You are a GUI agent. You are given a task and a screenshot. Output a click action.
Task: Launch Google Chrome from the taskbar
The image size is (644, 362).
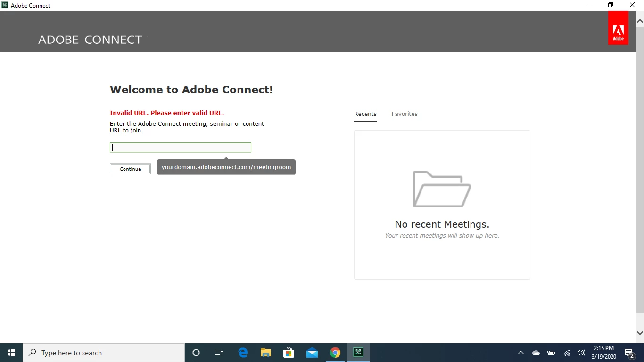pyautogui.click(x=335, y=353)
